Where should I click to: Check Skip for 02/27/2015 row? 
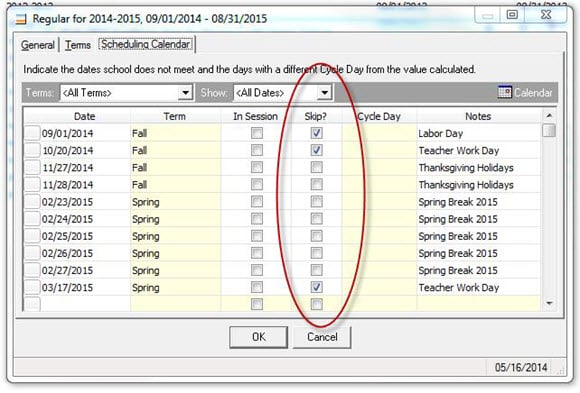click(x=316, y=270)
